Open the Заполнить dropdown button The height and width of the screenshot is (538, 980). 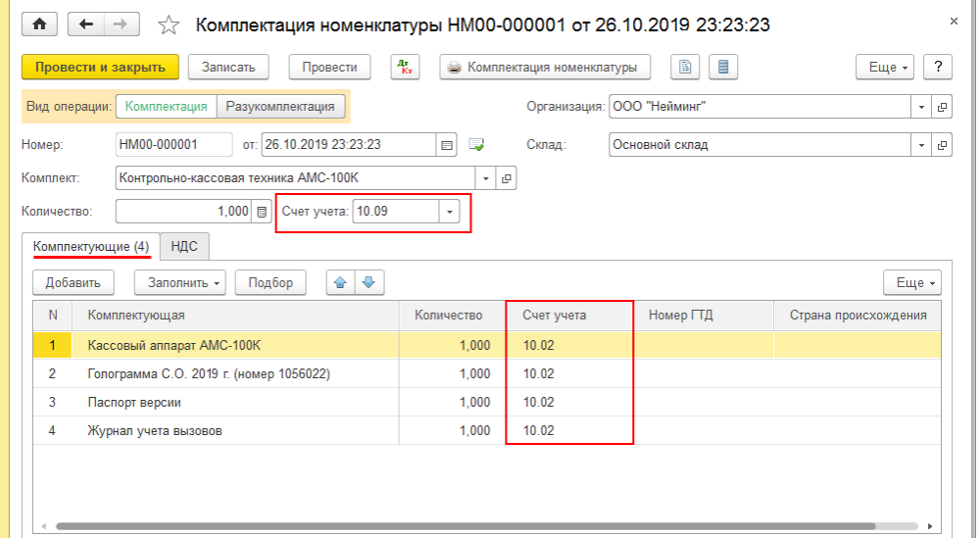tap(180, 282)
